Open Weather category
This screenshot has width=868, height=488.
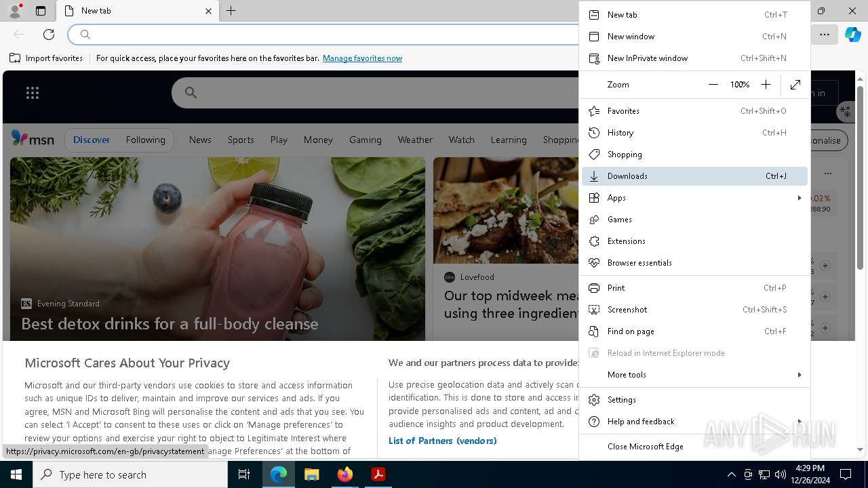coord(415,140)
